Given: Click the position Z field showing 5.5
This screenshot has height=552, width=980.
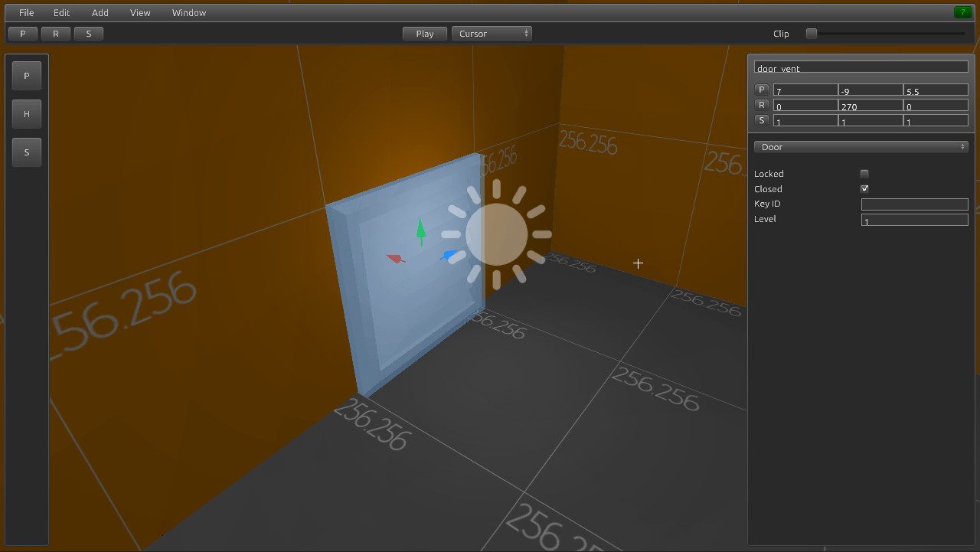Looking at the screenshot, I should click(x=936, y=90).
